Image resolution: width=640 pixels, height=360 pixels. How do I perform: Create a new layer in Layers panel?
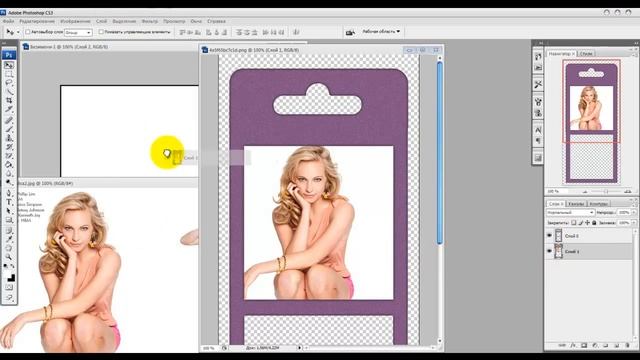[617, 345]
